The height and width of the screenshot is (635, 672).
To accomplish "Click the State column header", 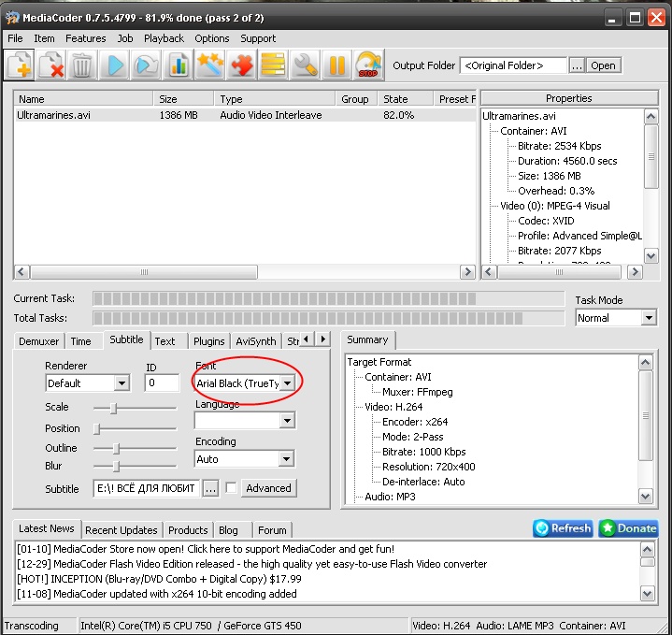I will [406, 99].
